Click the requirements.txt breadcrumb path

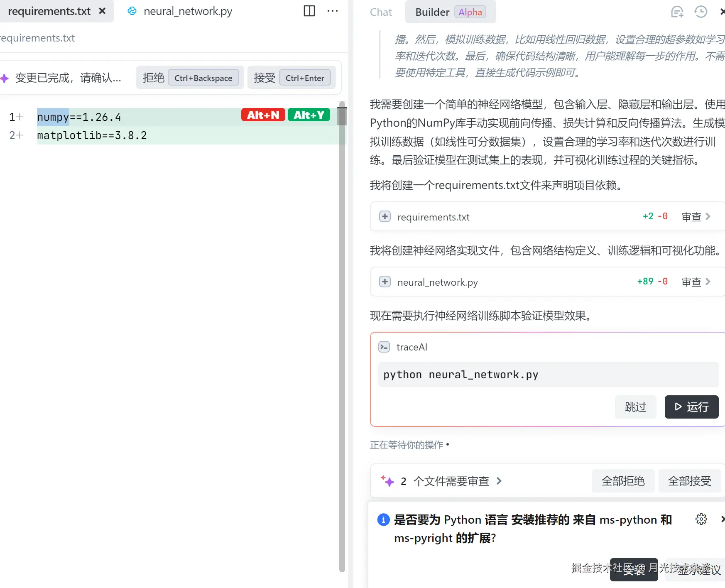point(37,38)
